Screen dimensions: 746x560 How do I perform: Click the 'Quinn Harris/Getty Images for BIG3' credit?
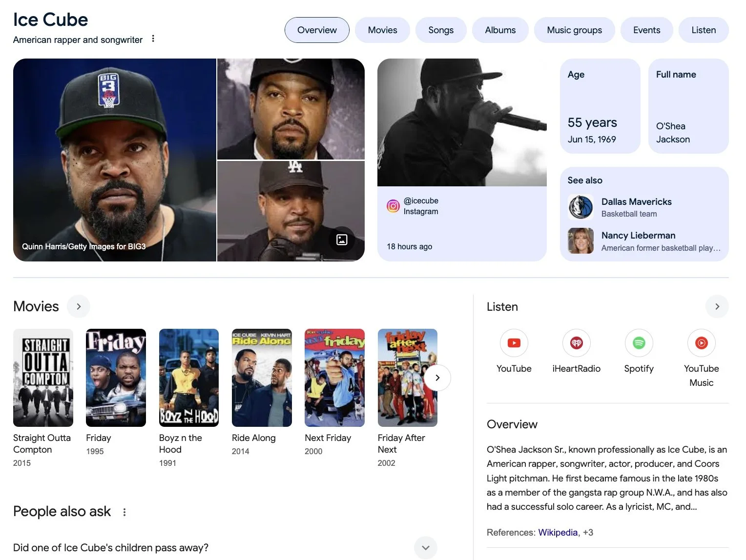(84, 247)
